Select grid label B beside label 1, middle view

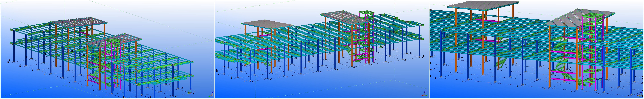click(x=398, y=49)
